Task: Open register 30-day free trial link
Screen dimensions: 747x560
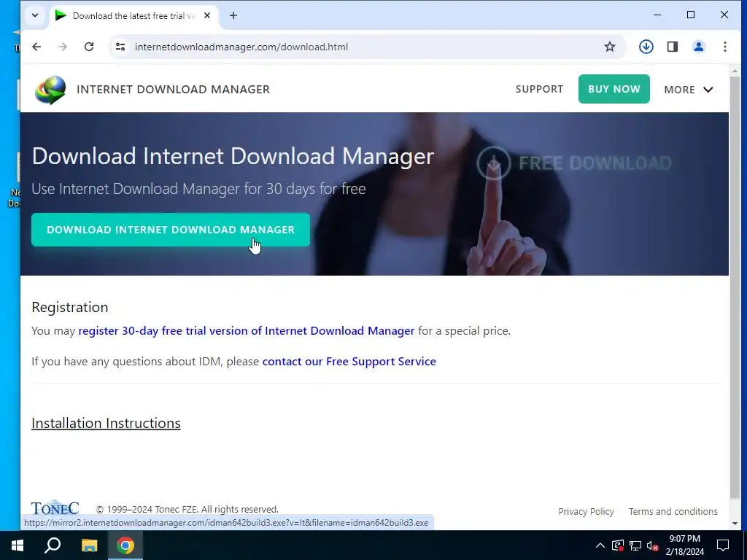Action: [247, 330]
